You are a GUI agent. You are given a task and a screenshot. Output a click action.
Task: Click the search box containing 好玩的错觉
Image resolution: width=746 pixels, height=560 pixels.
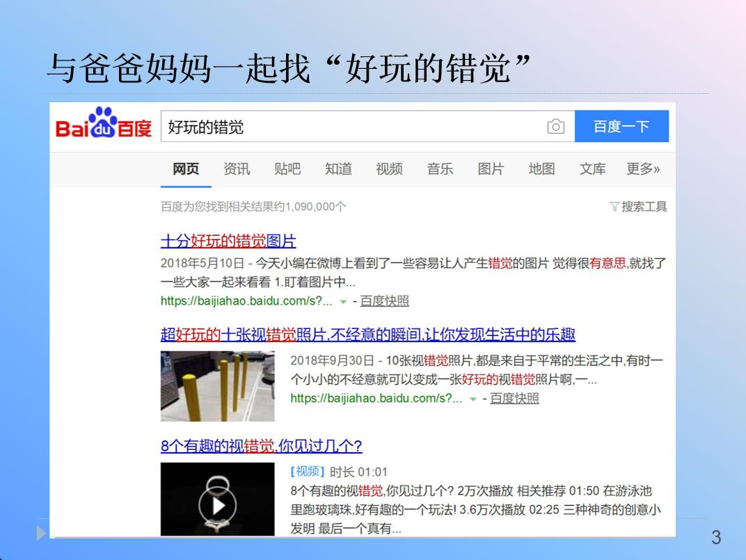point(367,127)
